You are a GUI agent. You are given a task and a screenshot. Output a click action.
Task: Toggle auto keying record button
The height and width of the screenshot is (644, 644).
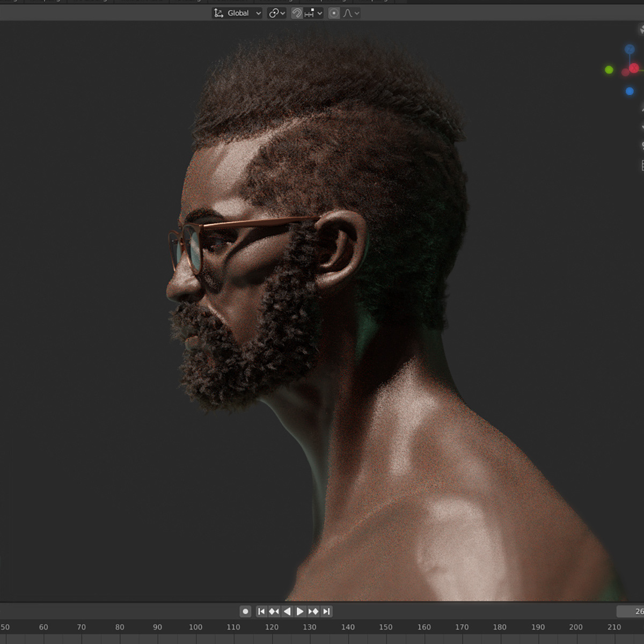pos(245,611)
